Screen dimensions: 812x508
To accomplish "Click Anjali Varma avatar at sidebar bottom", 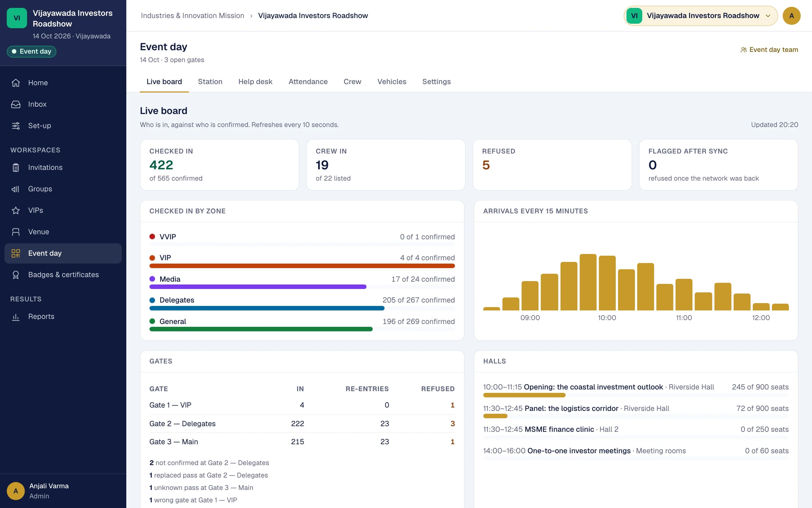I will [x=16, y=491].
